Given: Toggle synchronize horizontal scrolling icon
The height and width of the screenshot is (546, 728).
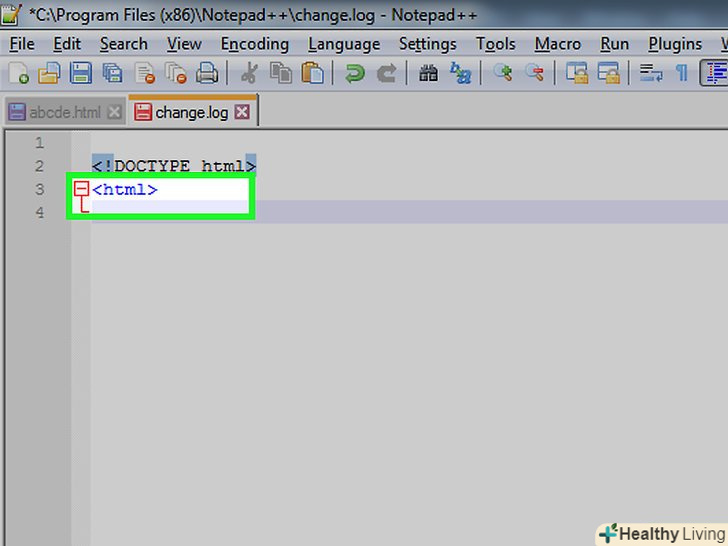Looking at the screenshot, I should click(609, 73).
